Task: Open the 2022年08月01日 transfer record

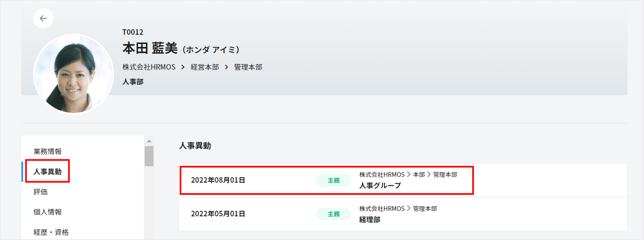Action: point(218,180)
